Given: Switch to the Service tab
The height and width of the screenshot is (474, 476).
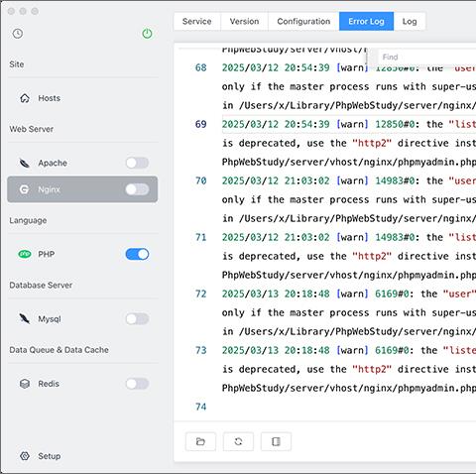Looking at the screenshot, I should click(x=197, y=22).
